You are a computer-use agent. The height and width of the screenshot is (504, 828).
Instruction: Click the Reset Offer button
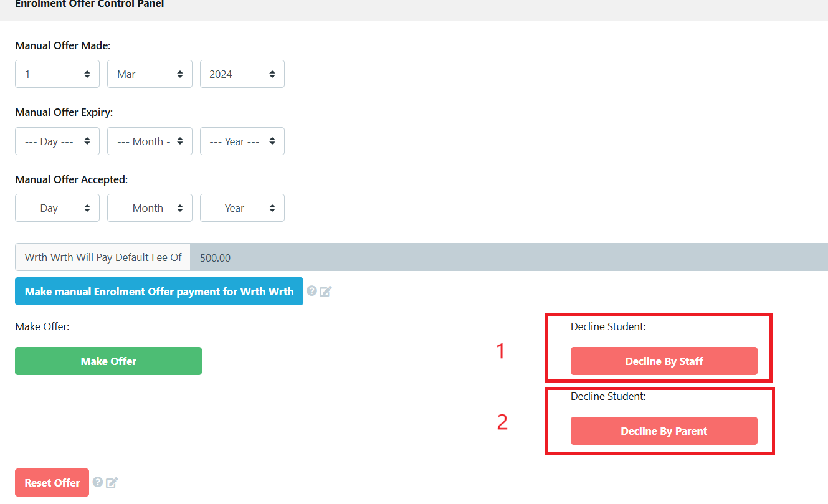coord(52,483)
